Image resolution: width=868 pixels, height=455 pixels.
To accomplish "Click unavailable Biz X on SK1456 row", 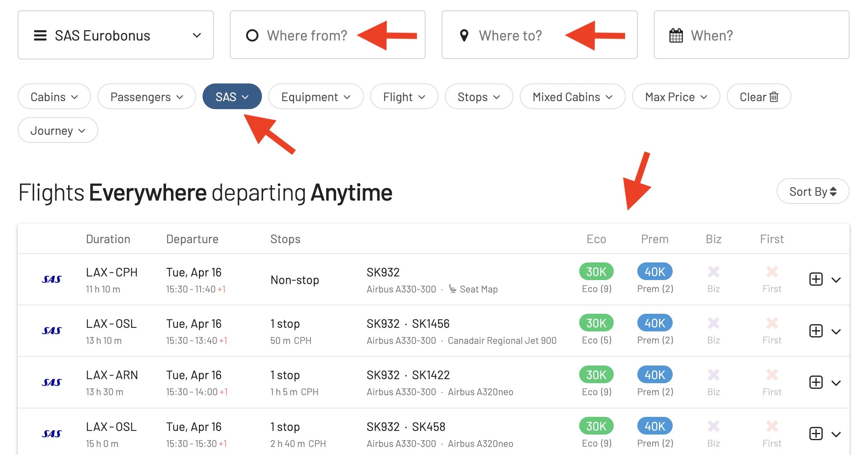I will tap(713, 323).
